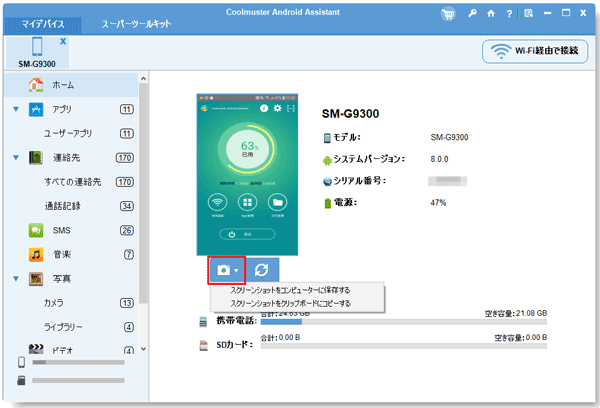Screen dimensions: 600x408
Task: Switch to the マイデバイス tab
Action: pyautogui.click(x=42, y=24)
